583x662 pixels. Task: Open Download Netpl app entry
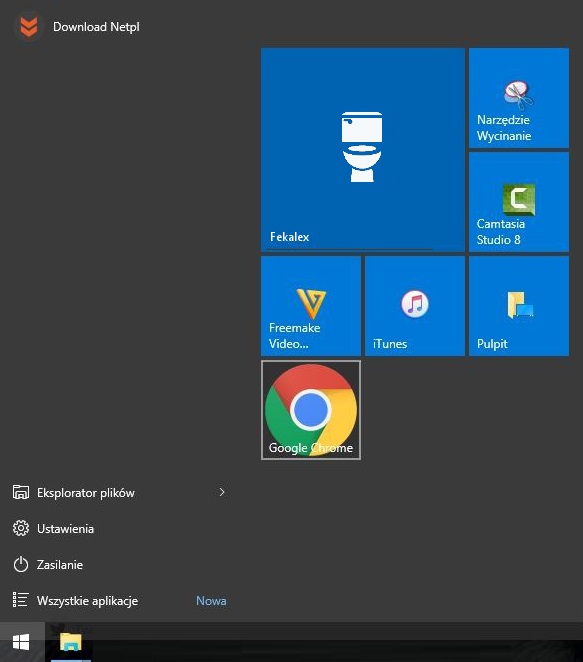point(78,27)
